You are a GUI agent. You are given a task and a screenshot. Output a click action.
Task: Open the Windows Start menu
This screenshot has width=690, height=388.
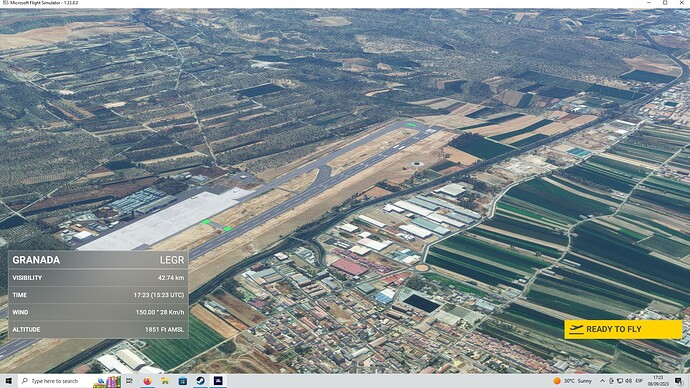8,381
